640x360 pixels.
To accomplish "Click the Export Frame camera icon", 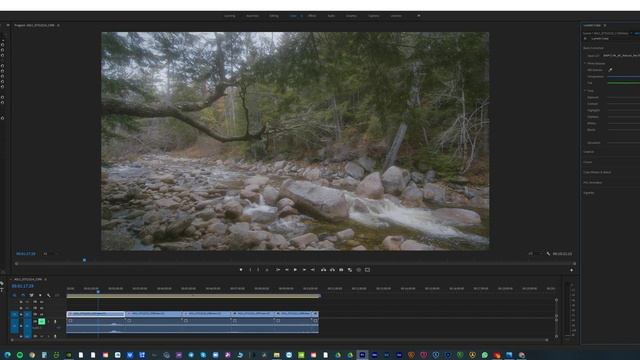I will point(341,270).
